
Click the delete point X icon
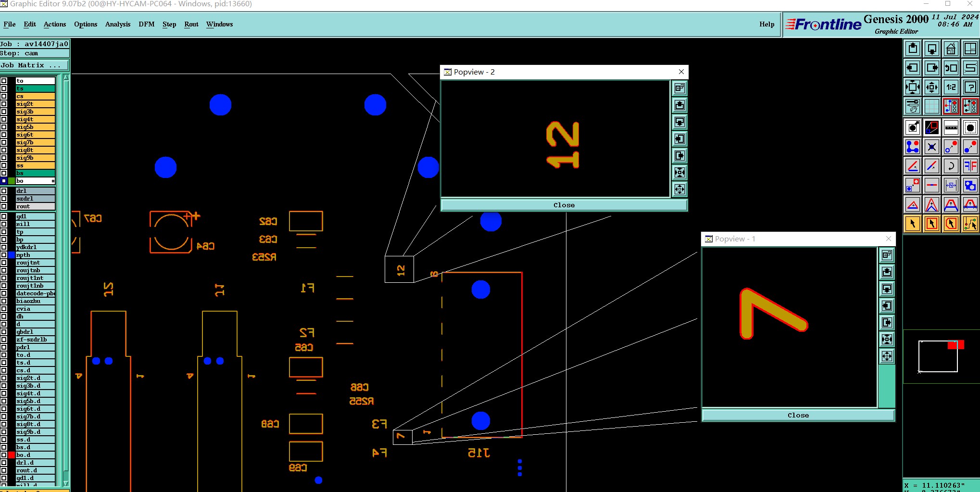[x=932, y=147]
